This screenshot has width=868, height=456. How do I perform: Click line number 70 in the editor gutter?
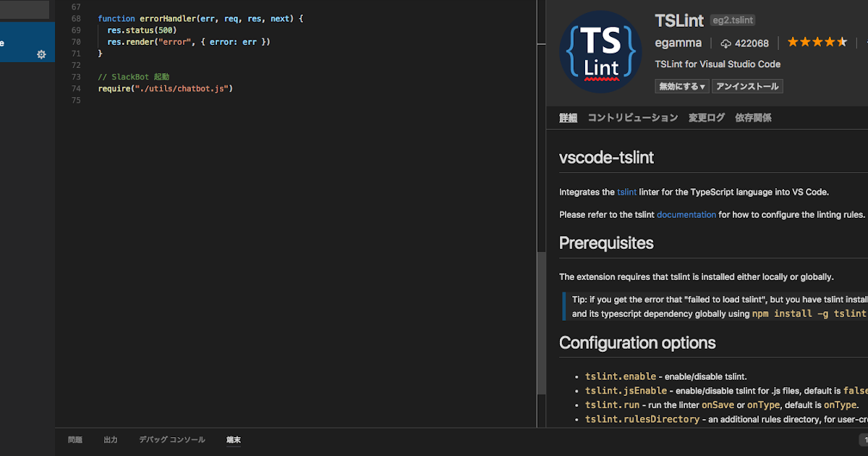tap(76, 41)
